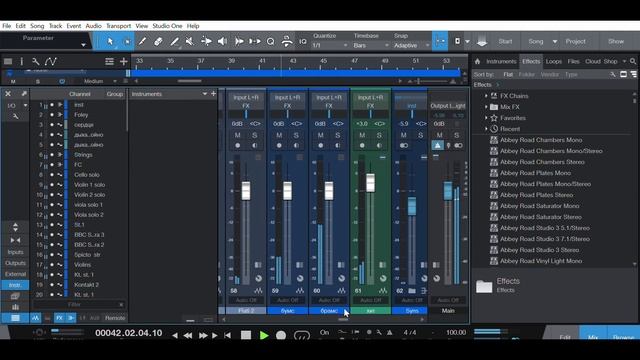Open the Timebase Bars dropdown
640x360 pixels.
pos(370,45)
